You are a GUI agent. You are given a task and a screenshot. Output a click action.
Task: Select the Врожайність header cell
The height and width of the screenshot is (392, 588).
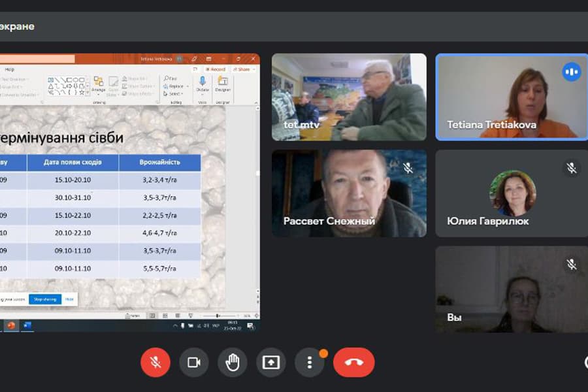[x=160, y=162]
